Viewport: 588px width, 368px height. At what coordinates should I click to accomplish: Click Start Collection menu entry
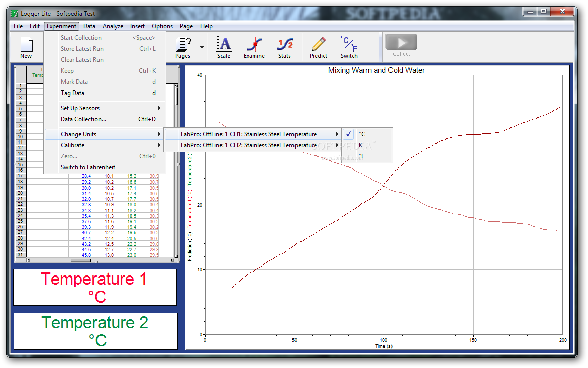[x=105, y=38]
